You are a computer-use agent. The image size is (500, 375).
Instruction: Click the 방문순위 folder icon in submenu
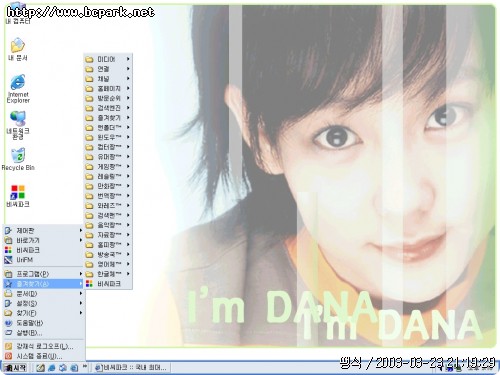[89, 98]
